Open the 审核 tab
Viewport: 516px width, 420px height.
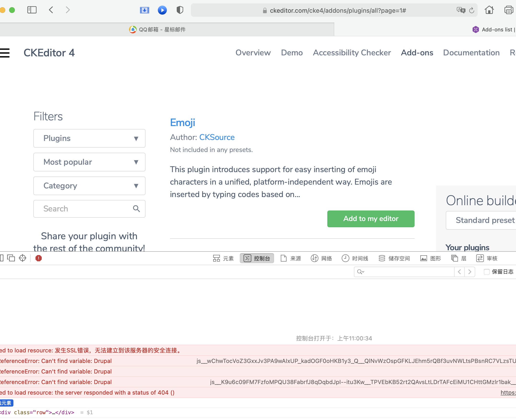pyautogui.click(x=487, y=258)
